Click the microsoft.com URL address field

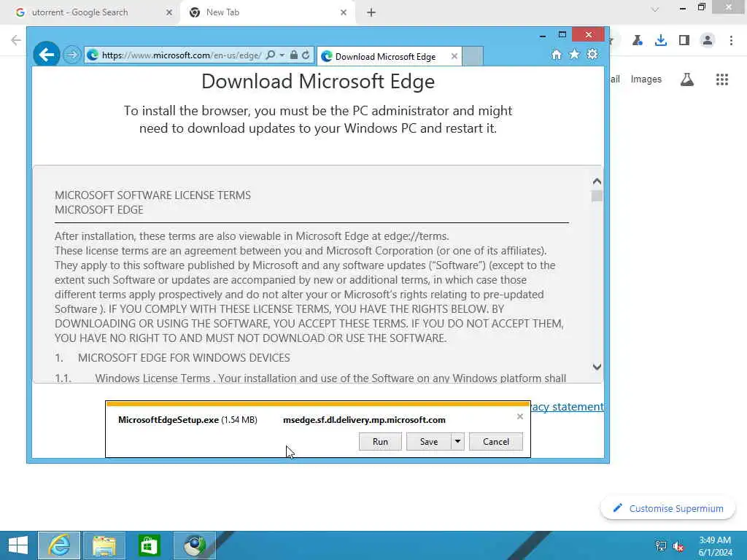click(x=181, y=55)
